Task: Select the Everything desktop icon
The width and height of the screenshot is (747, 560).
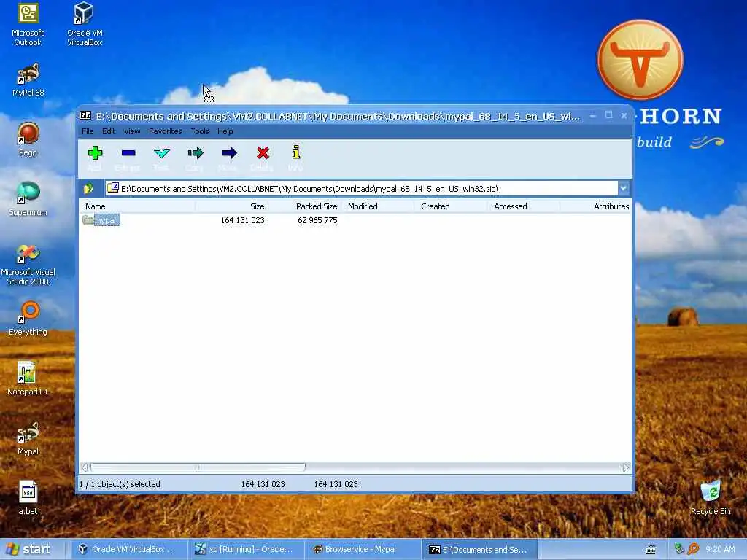Action: pos(28,319)
